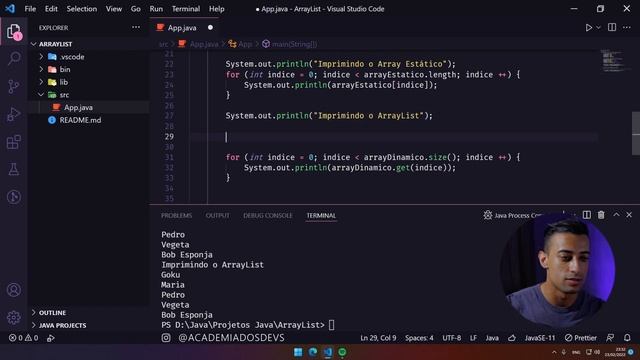Click Ln 29, Col 9 in status bar
This screenshot has width=640, height=360.
pyautogui.click(x=378, y=338)
